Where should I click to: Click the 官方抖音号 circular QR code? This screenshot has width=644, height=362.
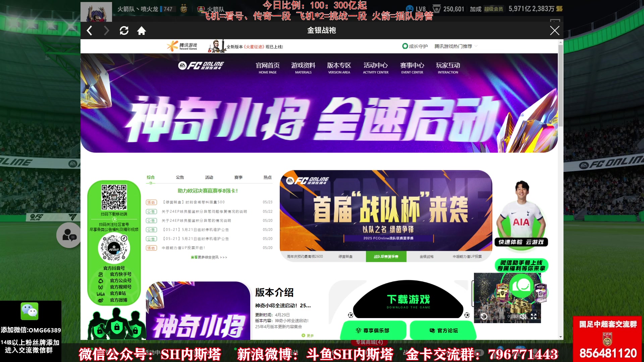click(114, 248)
